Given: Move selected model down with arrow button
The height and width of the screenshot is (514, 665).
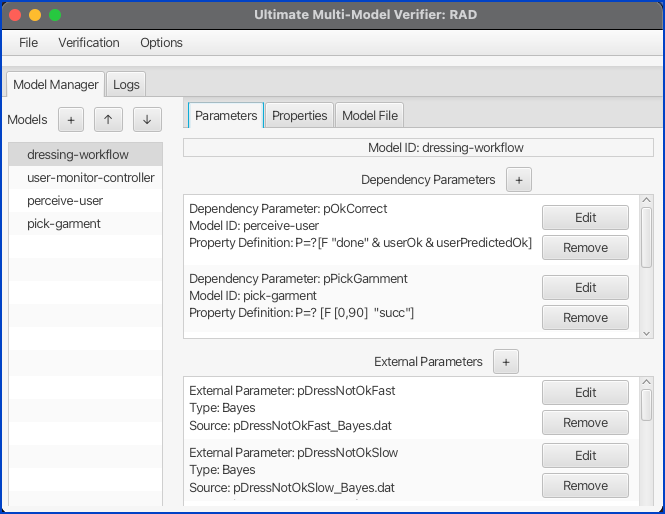Looking at the screenshot, I should (147, 120).
